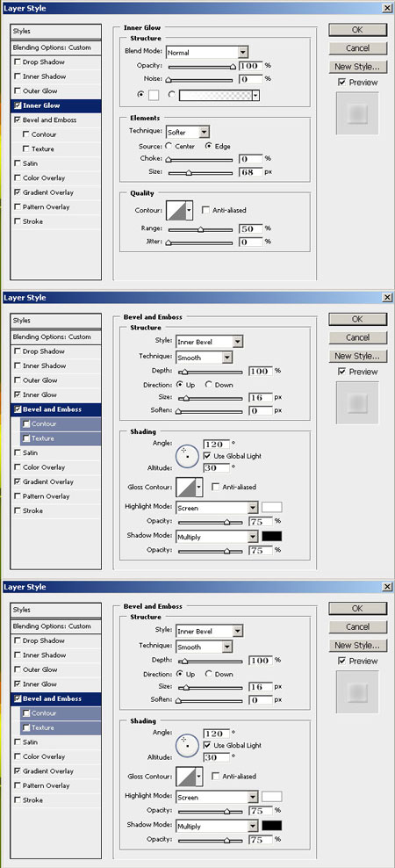The image size is (395, 868).
Task: Select Texture sub-item in the bottom dialog
Action: (61, 727)
